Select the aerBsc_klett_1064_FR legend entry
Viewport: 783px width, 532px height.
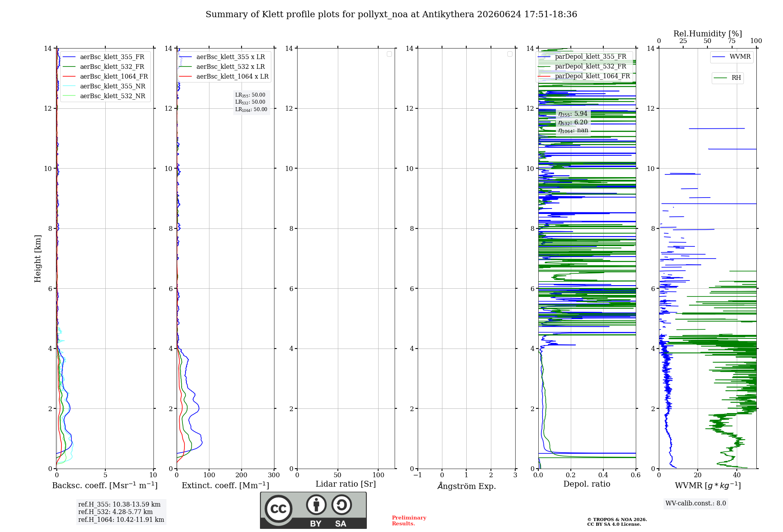pos(105,77)
